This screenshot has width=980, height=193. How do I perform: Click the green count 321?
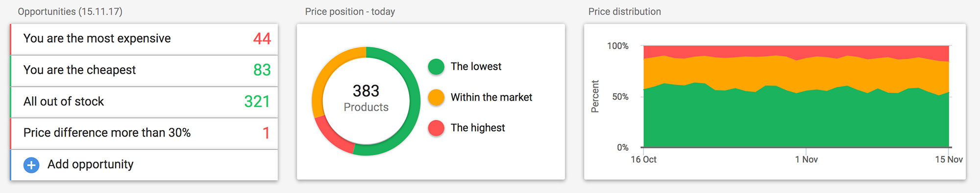(x=257, y=102)
